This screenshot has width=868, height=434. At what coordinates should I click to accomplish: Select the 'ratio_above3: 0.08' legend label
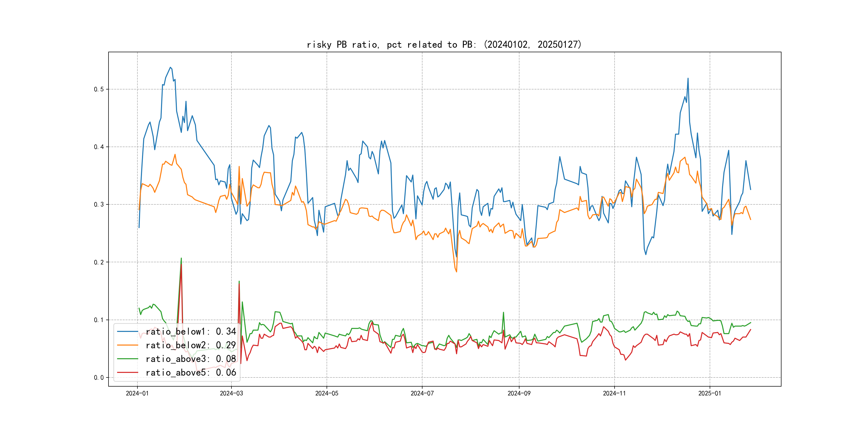pos(191,359)
